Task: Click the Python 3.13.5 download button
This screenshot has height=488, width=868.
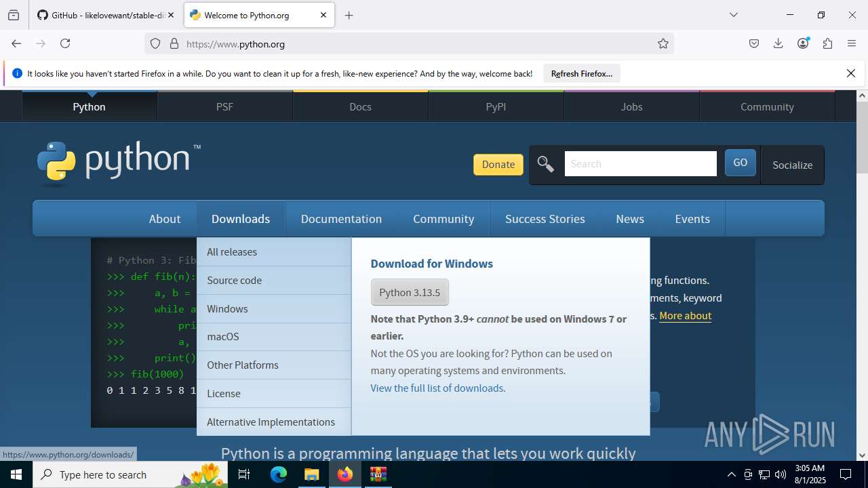Action: pyautogui.click(x=410, y=292)
